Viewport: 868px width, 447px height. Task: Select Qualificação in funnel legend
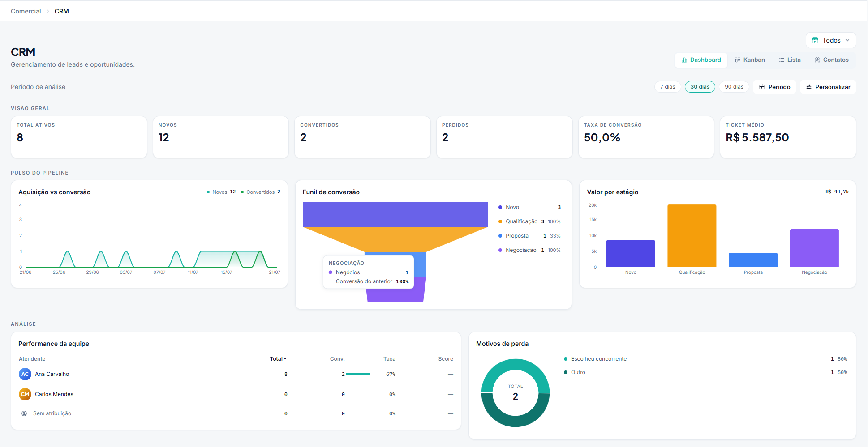pyautogui.click(x=529, y=221)
